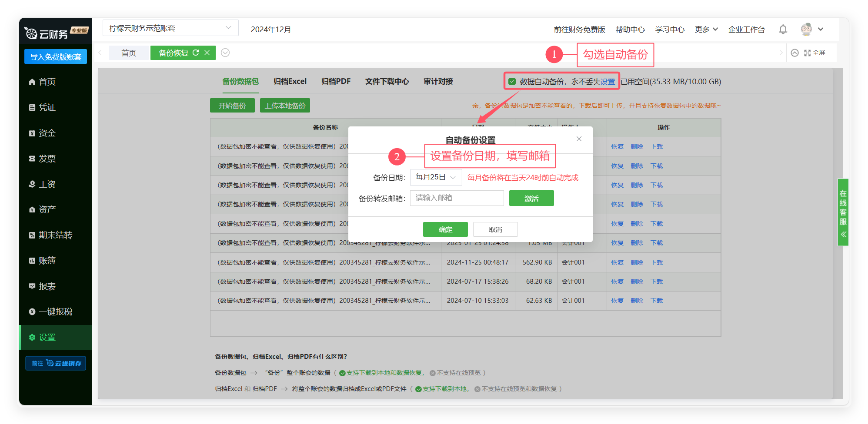Click the fullscreen 全屏 icon
868x424 pixels.
[815, 53]
